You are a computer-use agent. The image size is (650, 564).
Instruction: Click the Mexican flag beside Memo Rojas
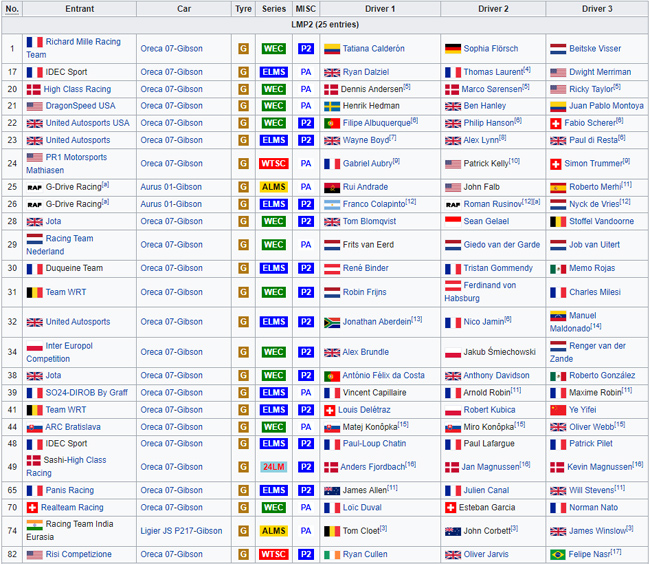558,269
